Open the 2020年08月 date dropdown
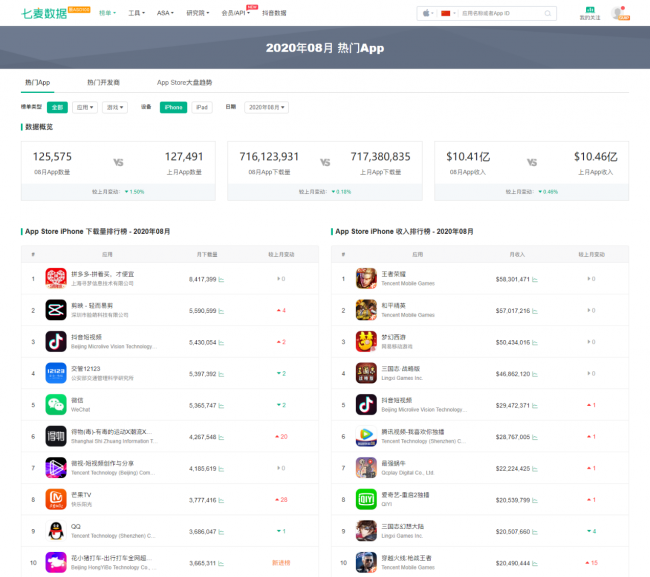This screenshot has height=577, width=650. pyautogui.click(x=267, y=107)
